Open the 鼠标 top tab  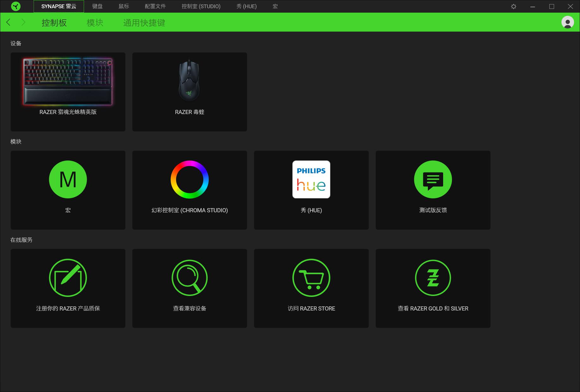pos(124,6)
